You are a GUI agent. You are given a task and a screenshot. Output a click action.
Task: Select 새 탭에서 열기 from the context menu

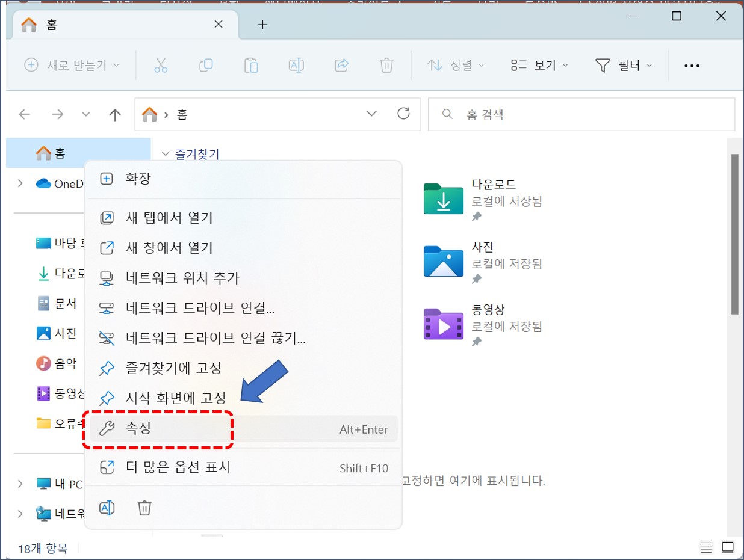169,218
